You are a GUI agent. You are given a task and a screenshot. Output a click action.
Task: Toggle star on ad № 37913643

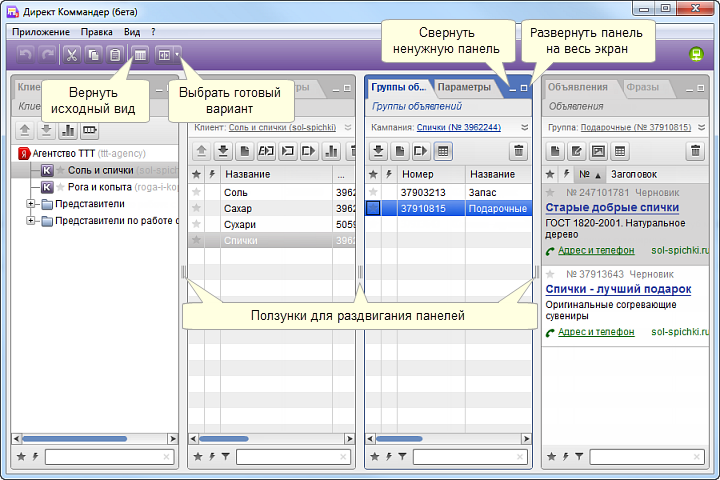pos(550,274)
